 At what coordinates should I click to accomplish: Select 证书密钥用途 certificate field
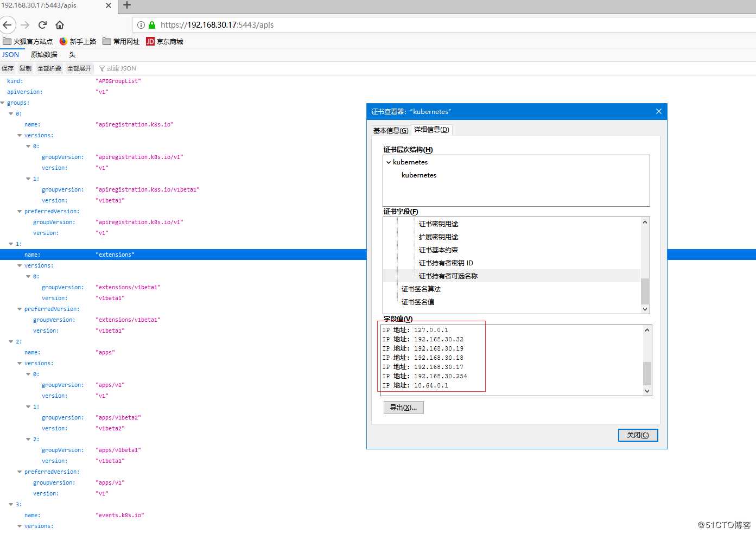(439, 224)
